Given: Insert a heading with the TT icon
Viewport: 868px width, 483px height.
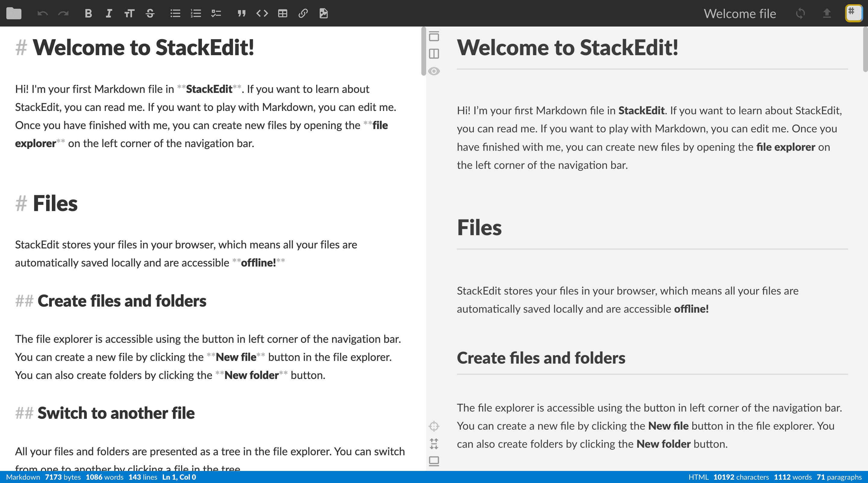Looking at the screenshot, I should pyautogui.click(x=129, y=14).
